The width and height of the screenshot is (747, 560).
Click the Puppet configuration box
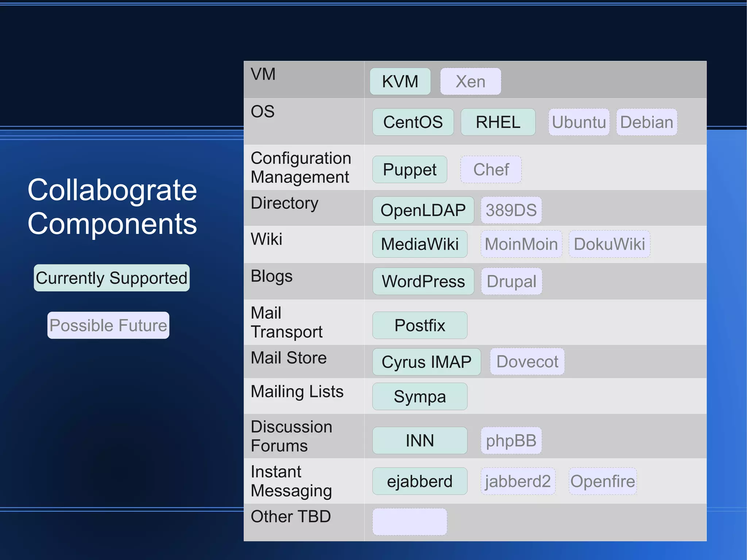point(410,170)
